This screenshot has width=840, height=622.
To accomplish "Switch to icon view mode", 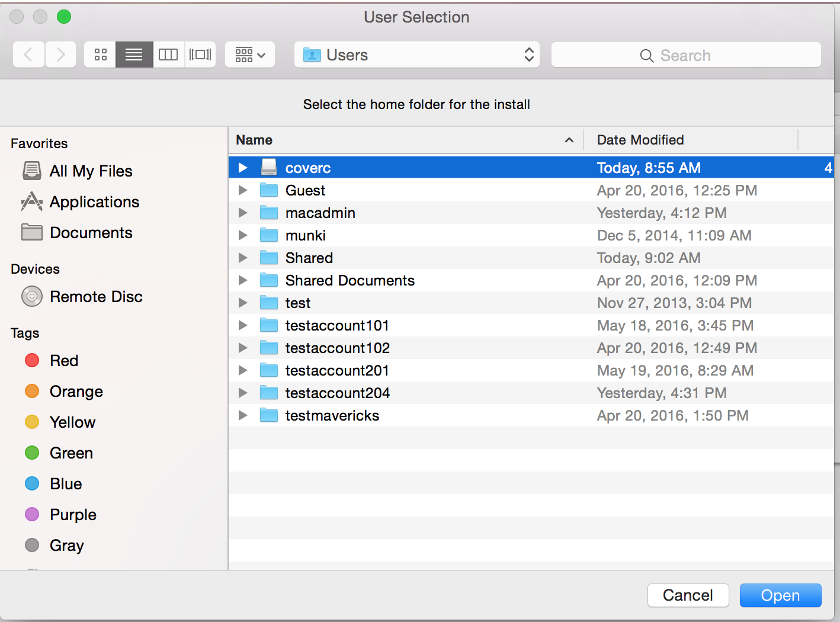I will (100, 55).
